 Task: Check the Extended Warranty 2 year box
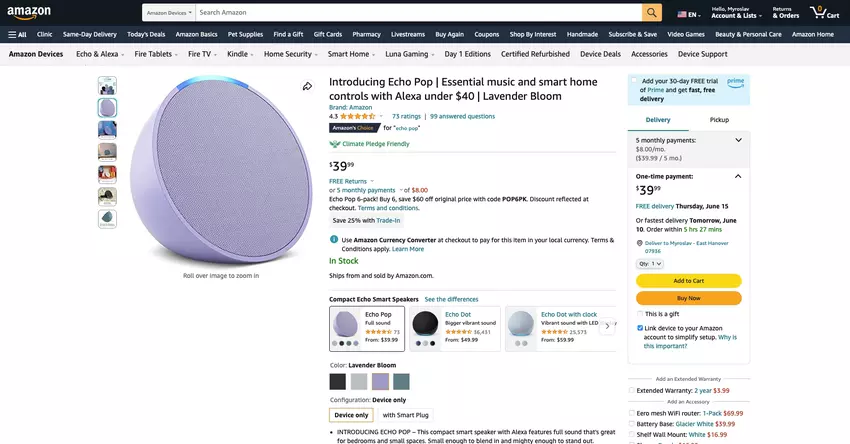point(632,390)
